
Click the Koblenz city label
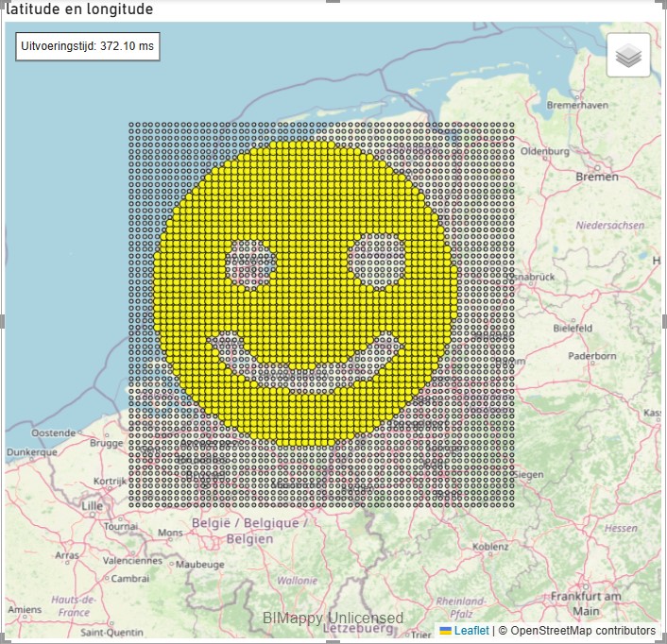click(490, 547)
